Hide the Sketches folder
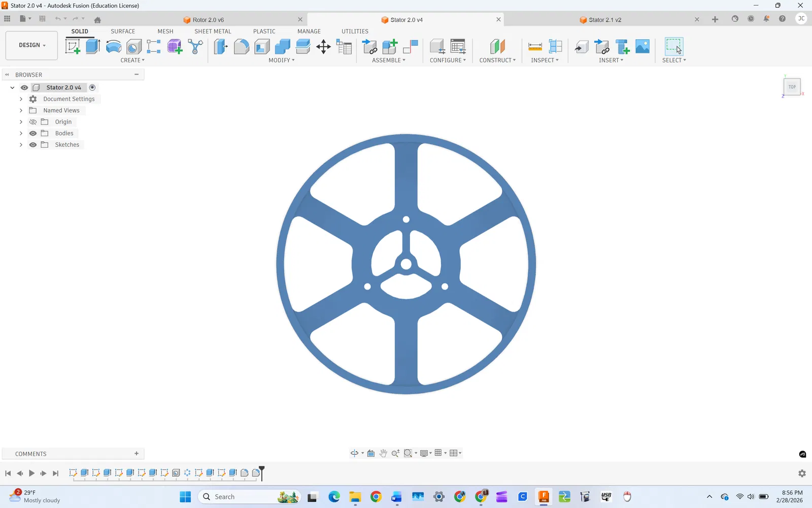The height and width of the screenshot is (508, 812). click(x=33, y=145)
